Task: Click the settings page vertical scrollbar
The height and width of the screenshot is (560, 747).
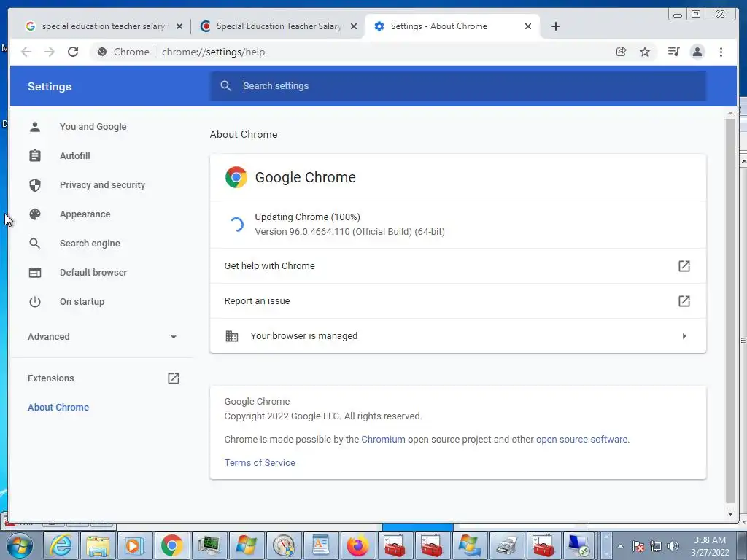Action: (730, 311)
